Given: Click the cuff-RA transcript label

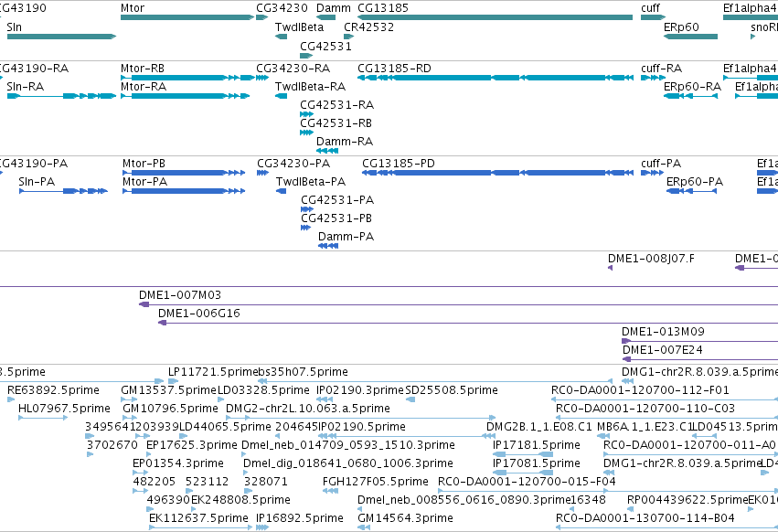Looking at the screenshot, I should click(661, 69).
